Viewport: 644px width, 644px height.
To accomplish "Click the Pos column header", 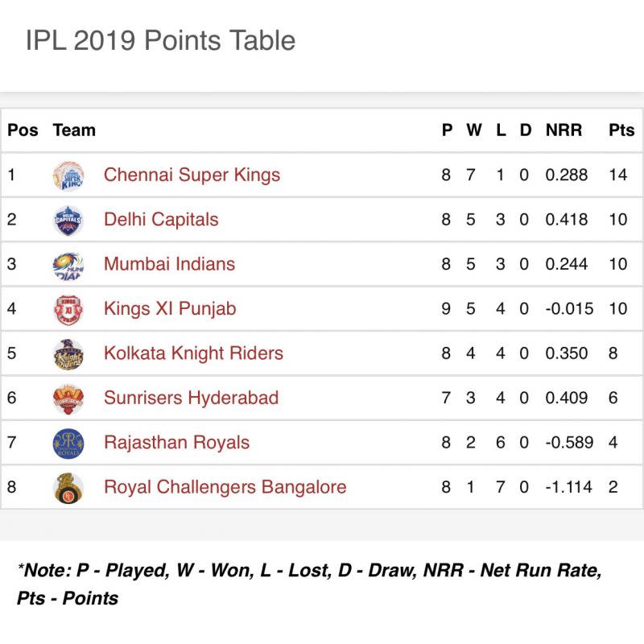I will [x=23, y=130].
